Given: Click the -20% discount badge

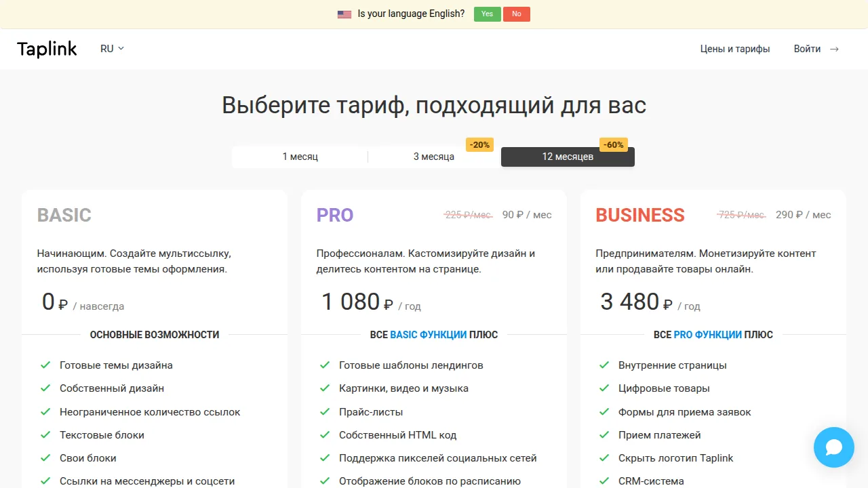Looking at the screenshot, I should coord(479,145).
